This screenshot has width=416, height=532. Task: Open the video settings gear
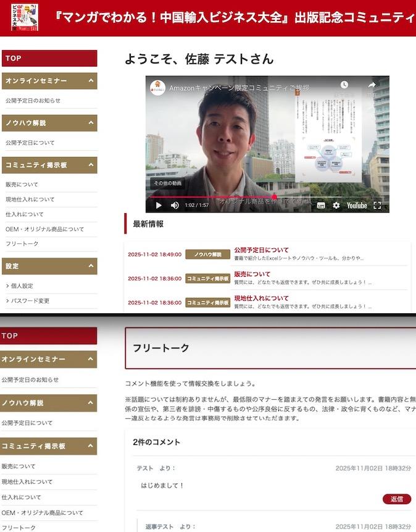[x=336, y=206]
